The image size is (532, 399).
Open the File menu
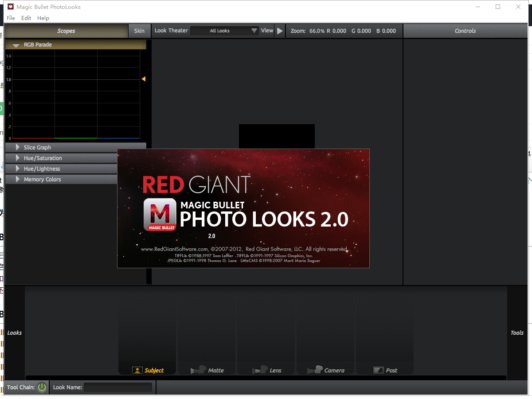[11, 18]
